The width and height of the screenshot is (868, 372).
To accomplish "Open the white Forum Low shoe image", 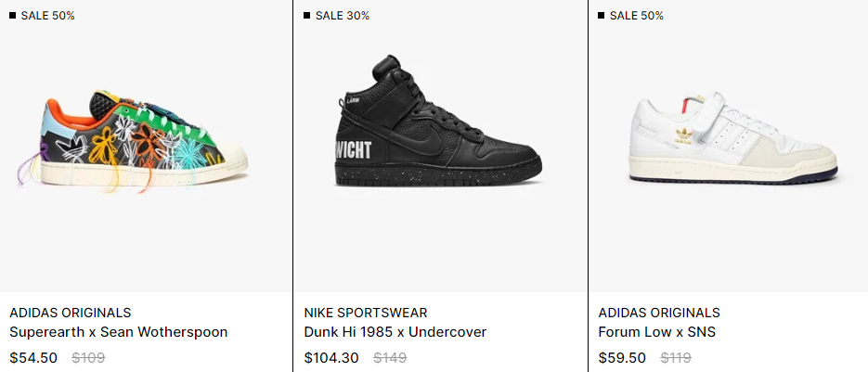I will (733, 138).
